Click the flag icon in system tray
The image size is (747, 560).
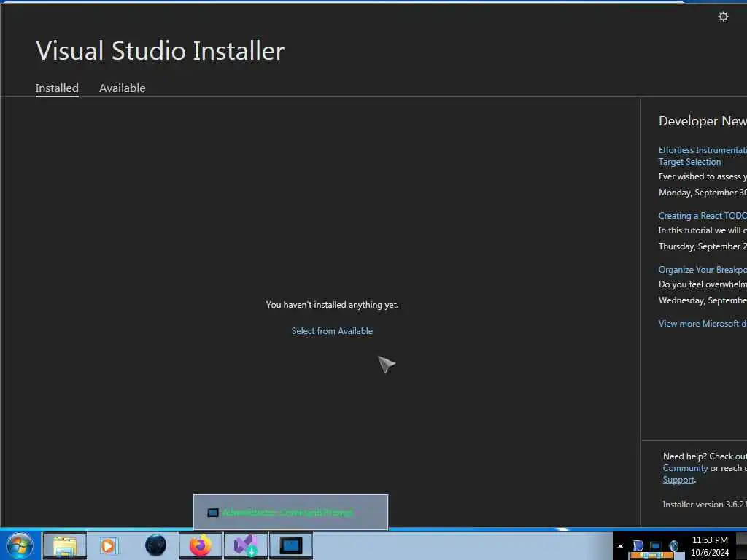638,545
